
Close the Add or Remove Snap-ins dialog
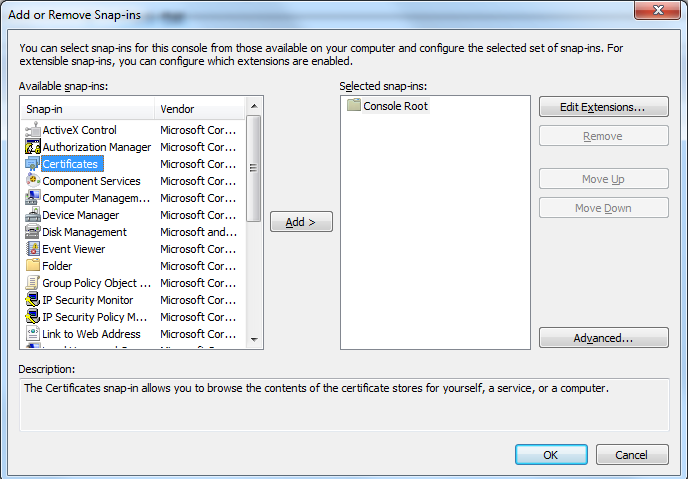pos(657,10)
